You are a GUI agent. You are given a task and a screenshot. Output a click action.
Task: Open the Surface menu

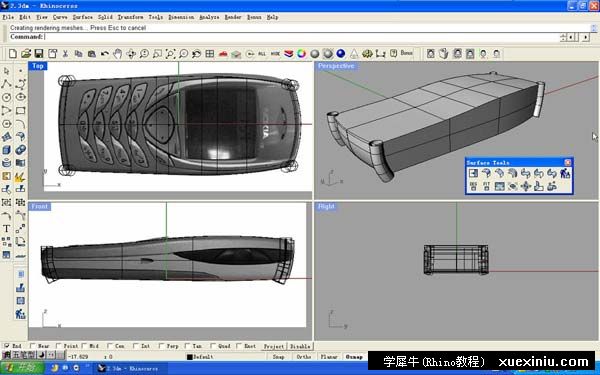82,17
